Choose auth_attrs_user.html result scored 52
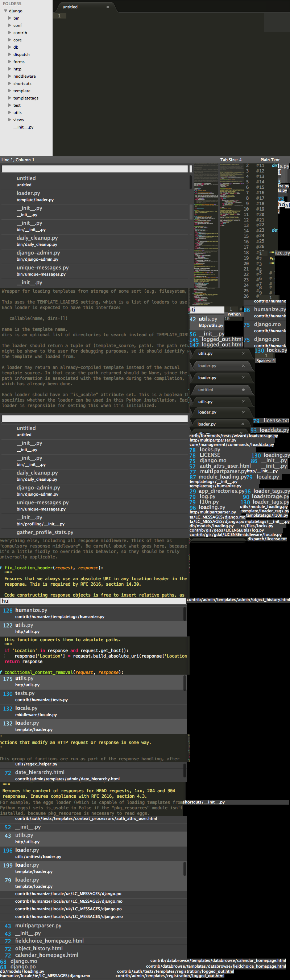Screen dimensions: 290x980 click(x=220, y=466)
